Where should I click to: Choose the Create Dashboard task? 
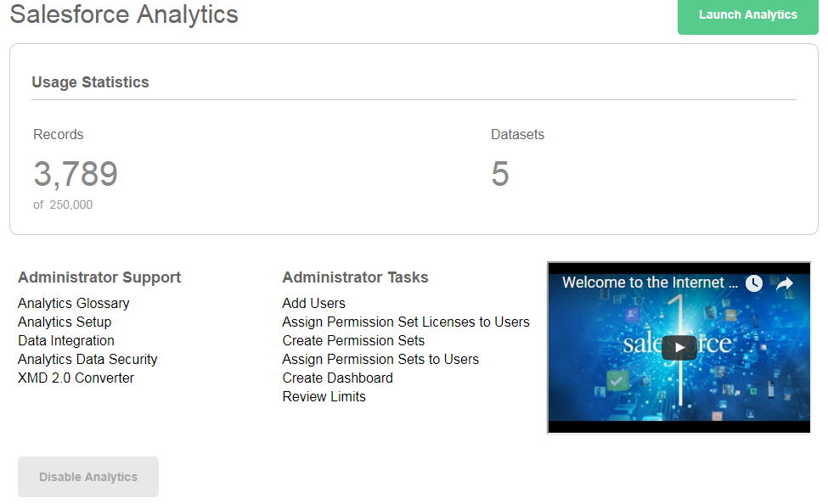(337, 378)
